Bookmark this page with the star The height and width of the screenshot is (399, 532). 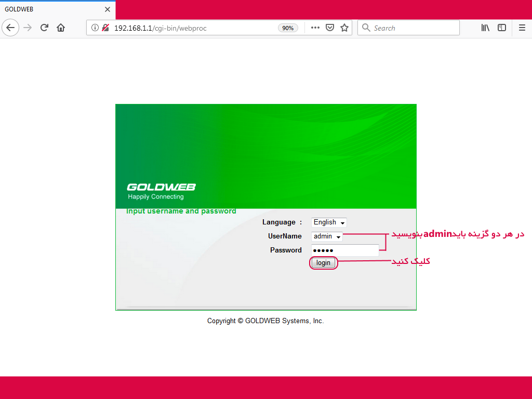click(x=344, y=28)
